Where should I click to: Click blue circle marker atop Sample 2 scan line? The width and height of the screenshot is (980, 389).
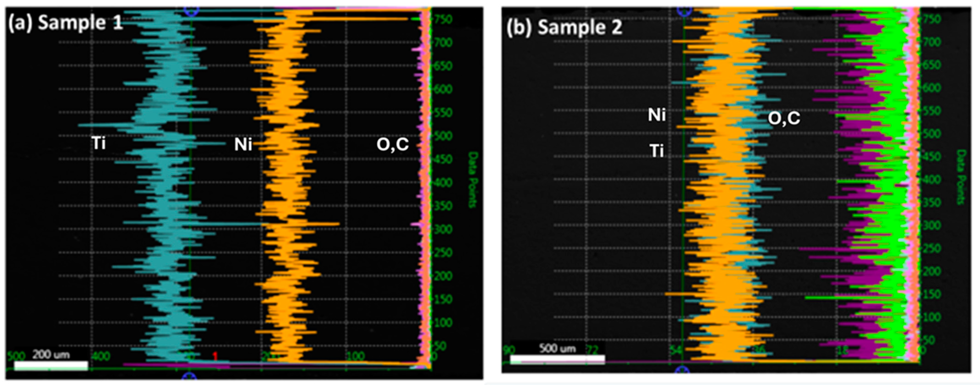(x=684, y=11)
